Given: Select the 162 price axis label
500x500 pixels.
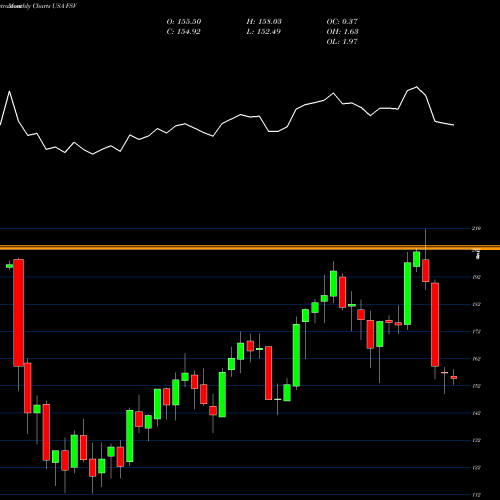Looking at the screenshot, I should [477, 359].
